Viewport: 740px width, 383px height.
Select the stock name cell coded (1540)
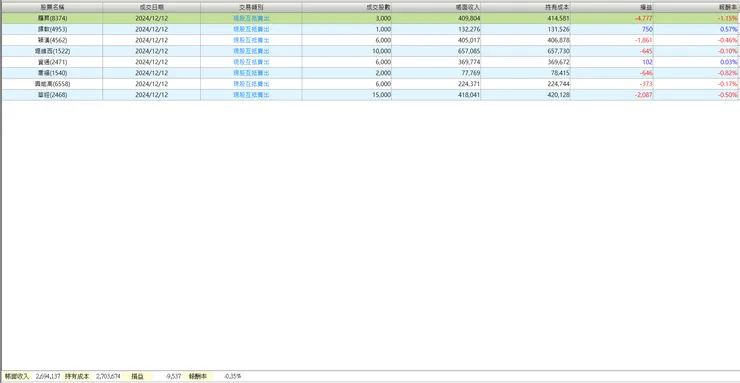click(x=52, y=73)
